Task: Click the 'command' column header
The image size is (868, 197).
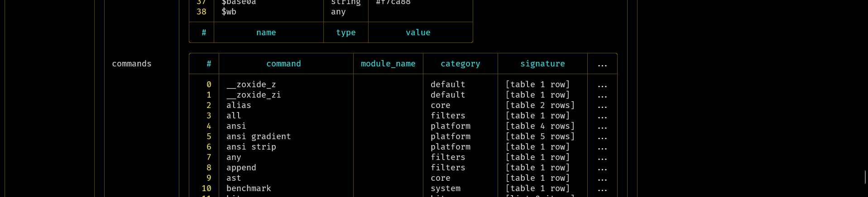Action: pos(283,64)
